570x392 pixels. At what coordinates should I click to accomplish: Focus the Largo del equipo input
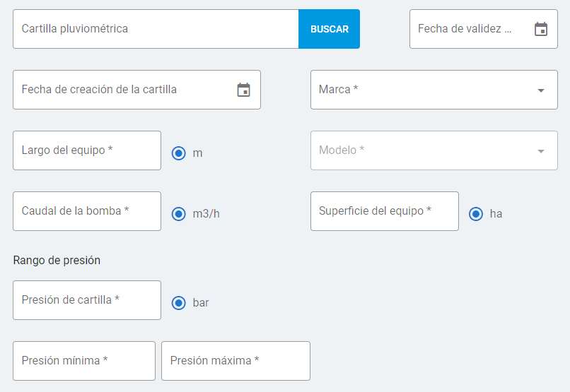87,150
